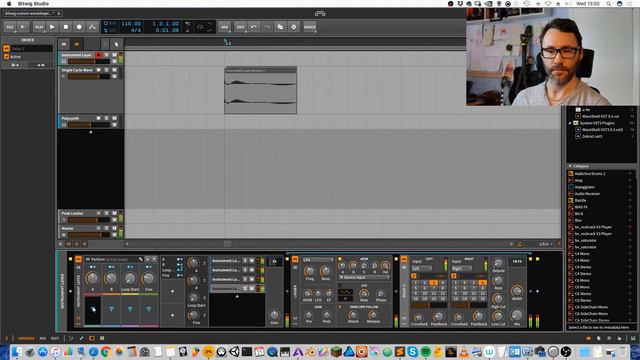Switch to the MIX view tab
This screenshot has width=640, height=360.
(x=42, y=338)
